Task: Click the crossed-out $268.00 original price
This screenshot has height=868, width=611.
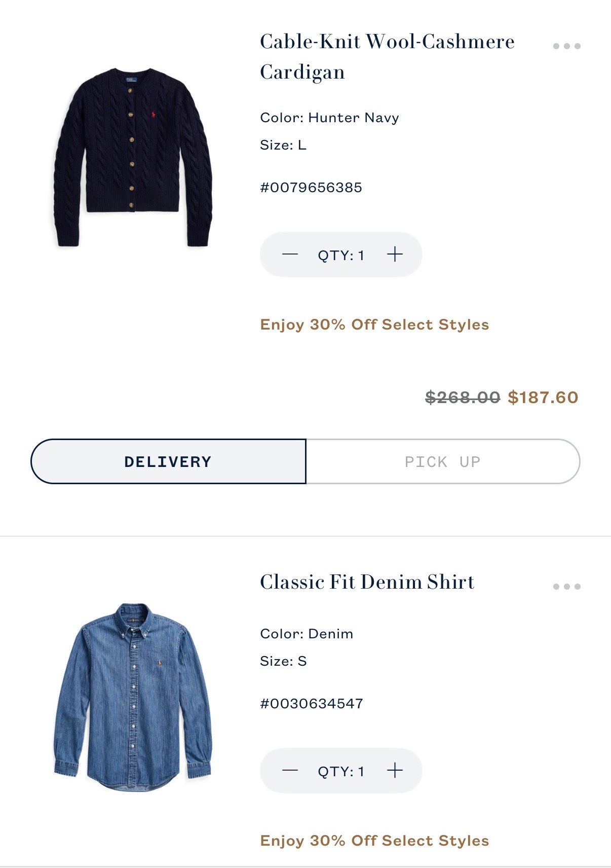Action: (462, 397)
